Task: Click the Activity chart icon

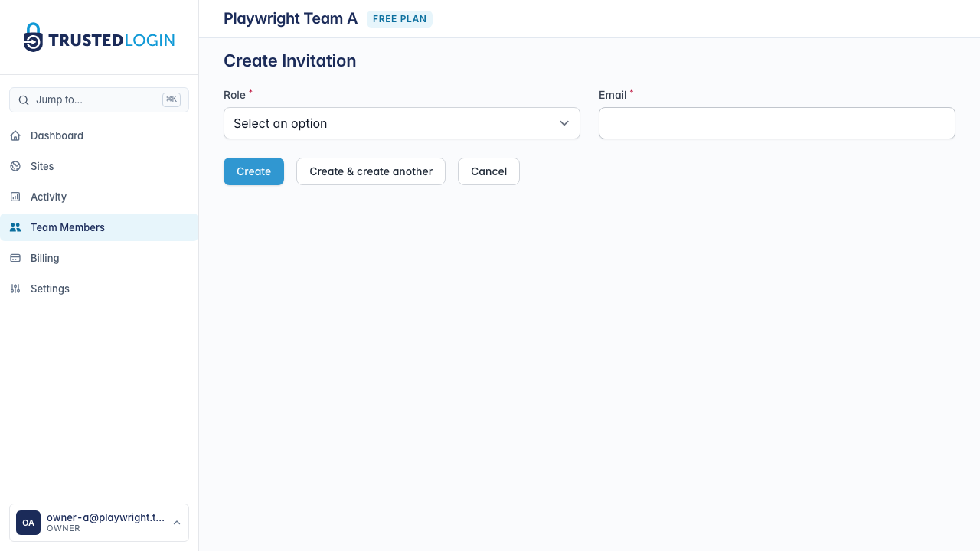Action: [15, 197]
